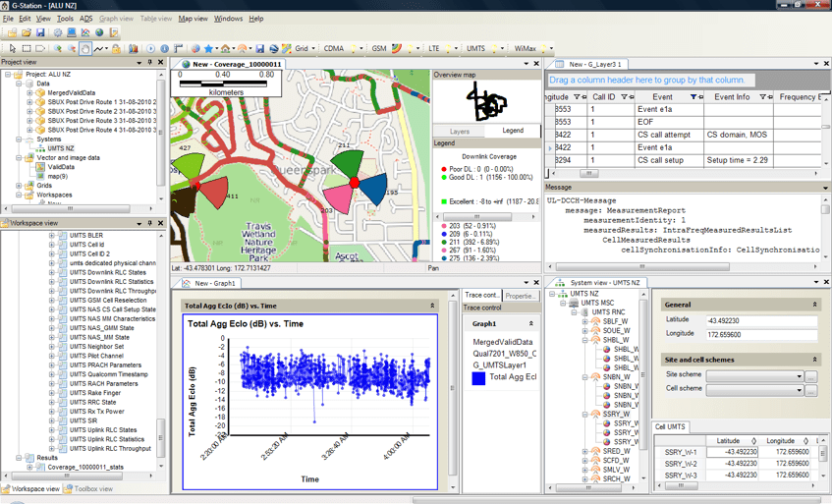Click the house home icon in toolbar
832x504 pixels.
225,48
